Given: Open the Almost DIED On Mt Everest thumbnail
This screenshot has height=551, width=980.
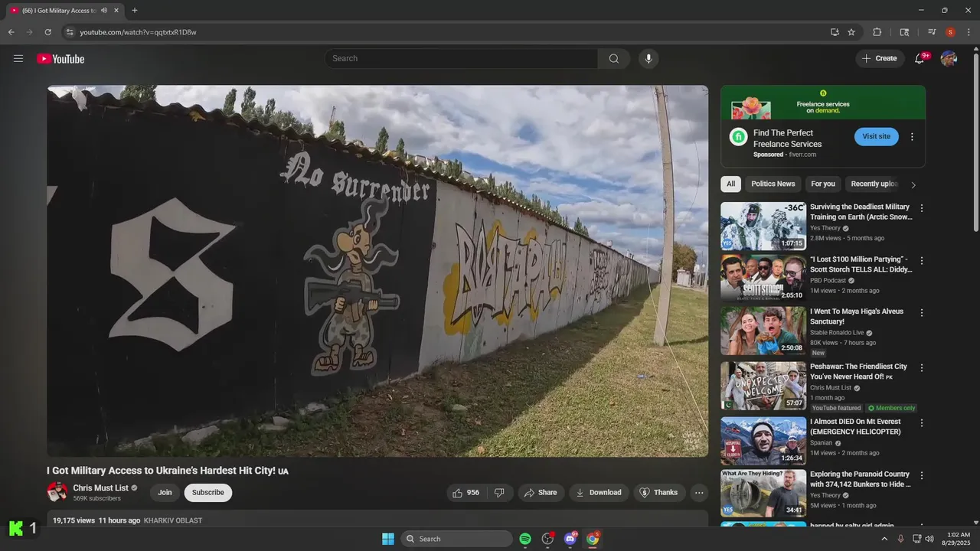Looking at the screenshot, I should tap(763, 441).
